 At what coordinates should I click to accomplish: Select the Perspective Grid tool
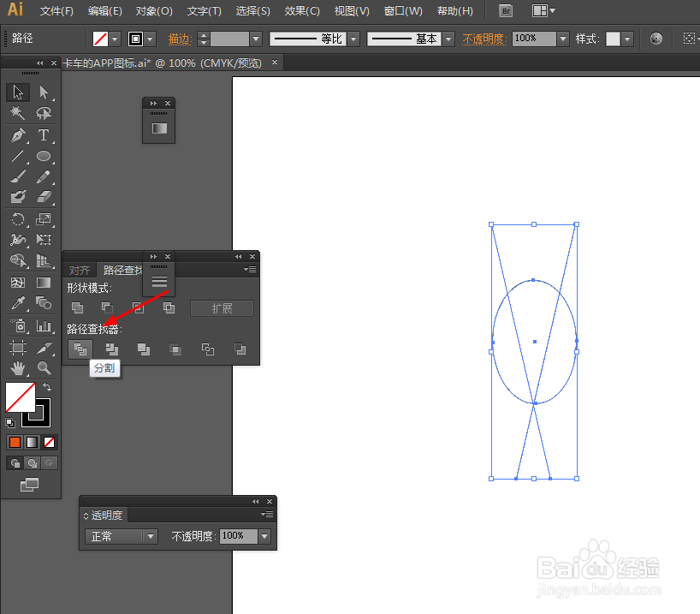coord(44,260)
